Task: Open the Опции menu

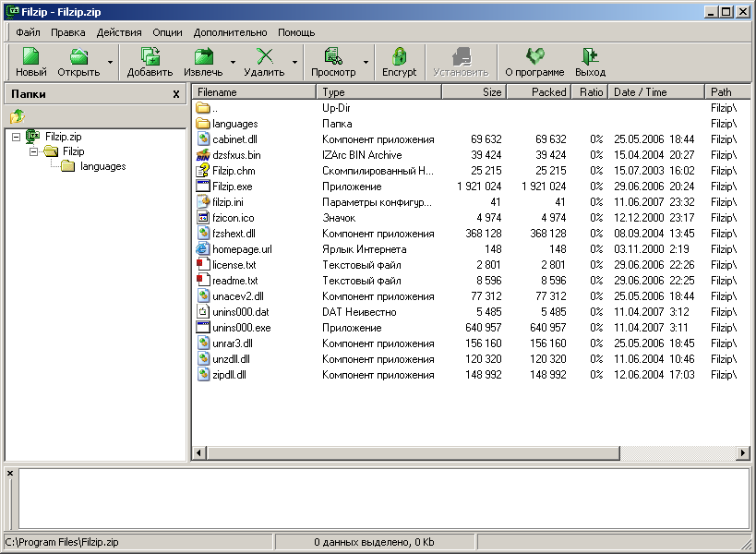Action: (x=167, y=32)
